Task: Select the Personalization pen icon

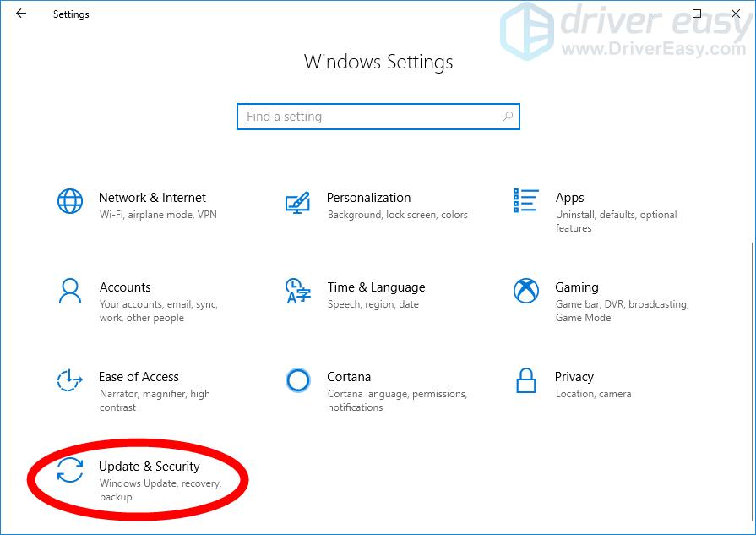Action: point(297,200)
